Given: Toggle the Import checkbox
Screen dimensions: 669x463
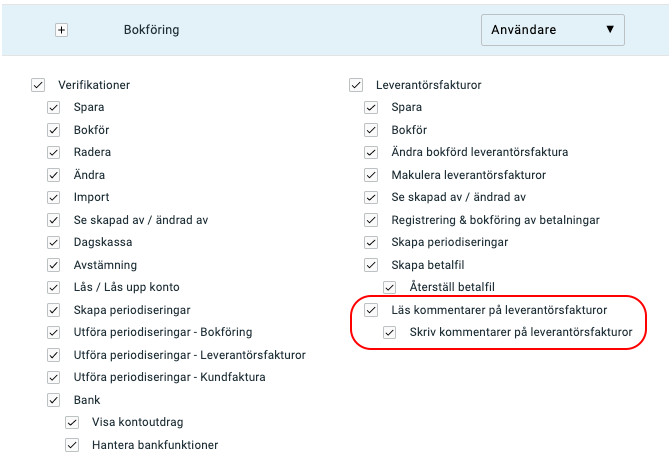Looking at the screenshot, I should coord(53,198).
